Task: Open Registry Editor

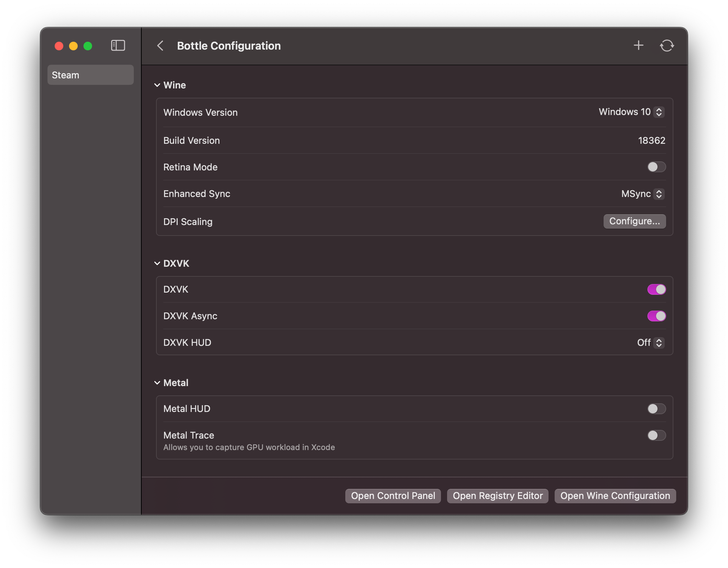Action: click(x=497, y=496)
